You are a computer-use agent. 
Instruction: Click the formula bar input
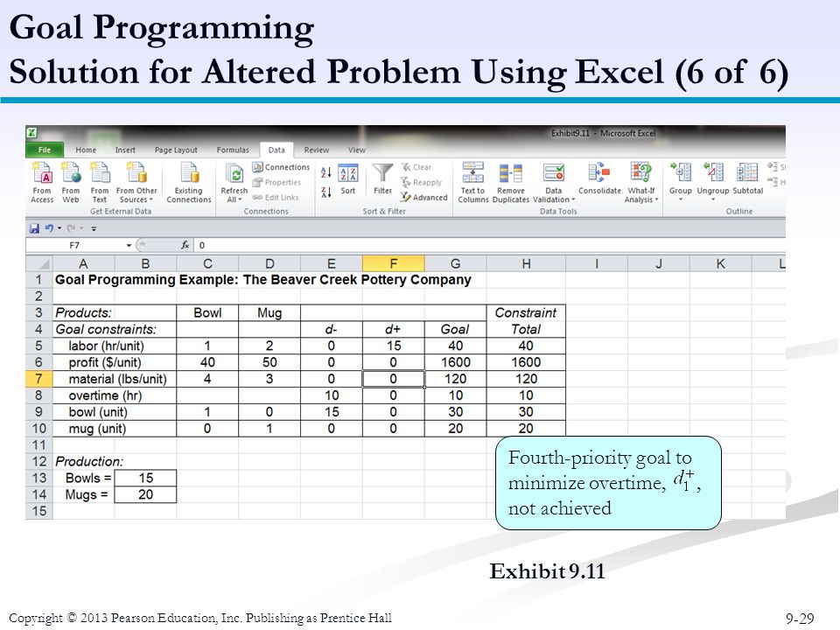(x=490, y=245)
